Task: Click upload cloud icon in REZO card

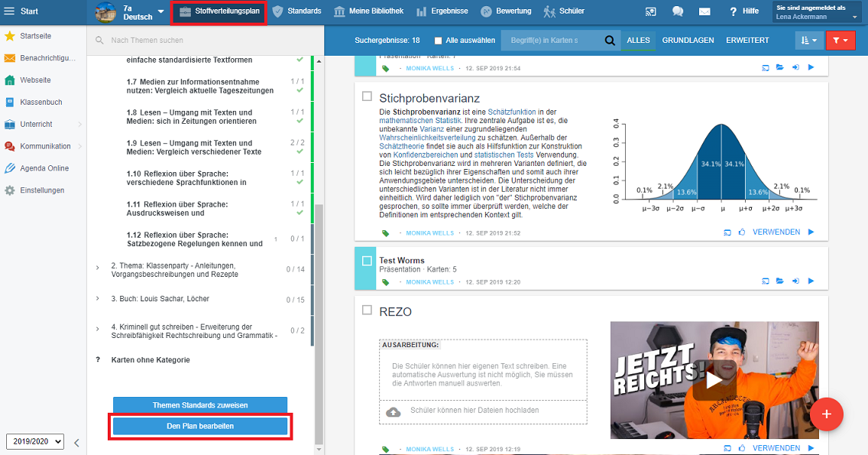Action: 393,411
